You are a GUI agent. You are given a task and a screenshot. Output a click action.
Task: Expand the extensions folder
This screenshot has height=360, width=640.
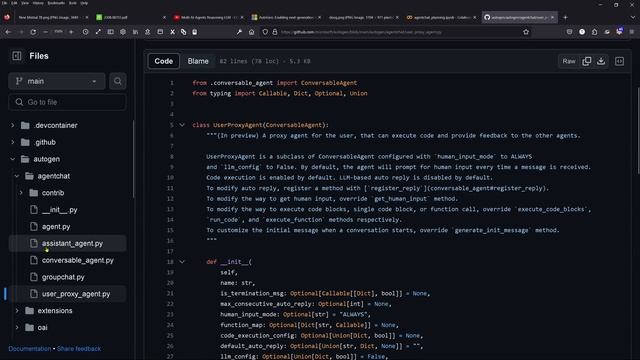coord(17,311)
